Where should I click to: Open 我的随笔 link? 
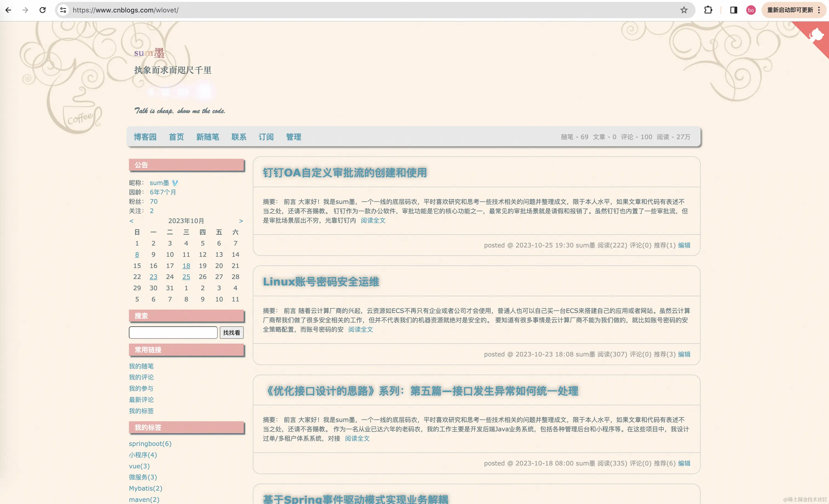pyautogui.click(x=141, y=366)
